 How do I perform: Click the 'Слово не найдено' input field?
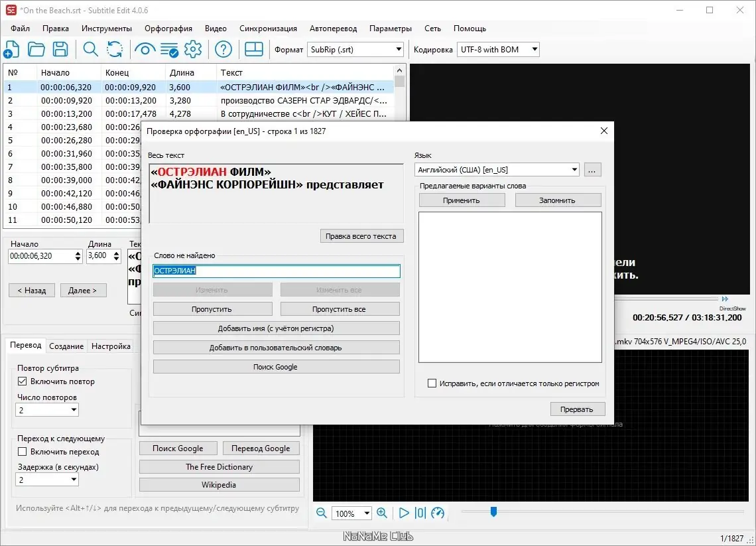277,271
